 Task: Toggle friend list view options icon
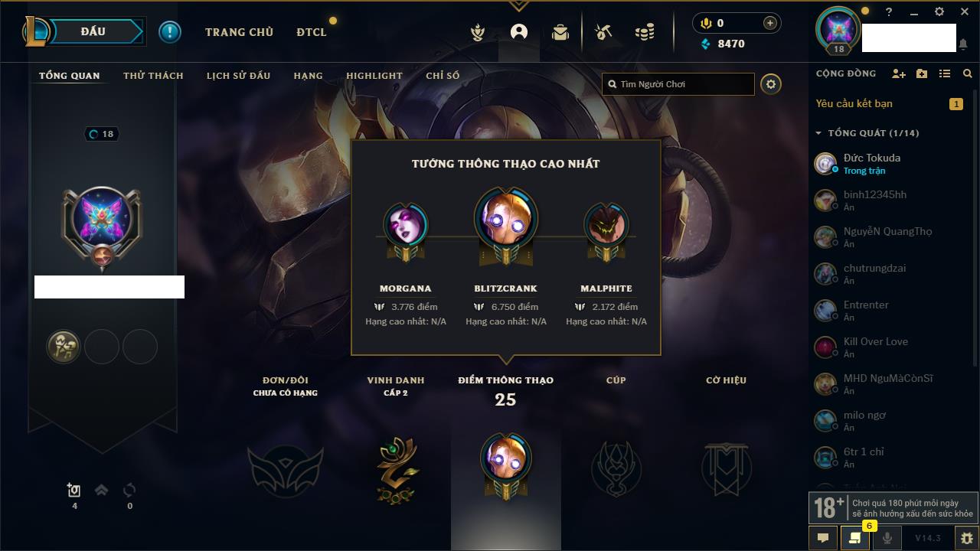tap(945, 73)
